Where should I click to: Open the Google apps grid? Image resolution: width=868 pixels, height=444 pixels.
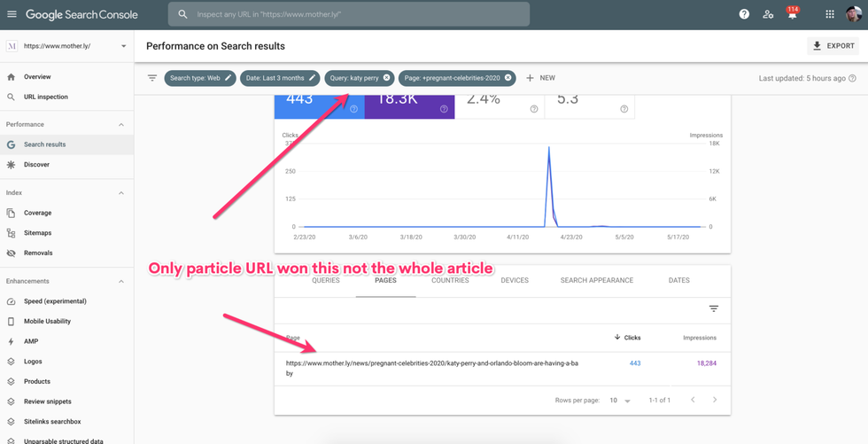830,14
